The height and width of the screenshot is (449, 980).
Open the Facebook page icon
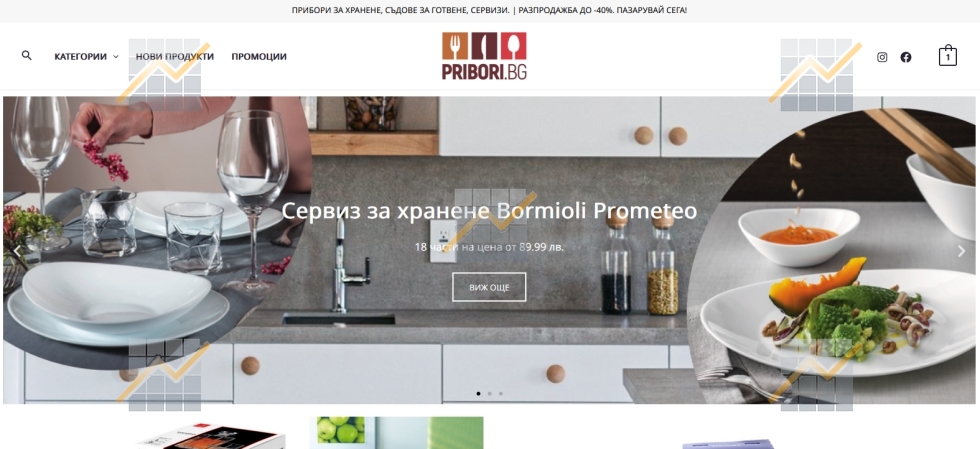pyautogui.click(x=906, y=57)
